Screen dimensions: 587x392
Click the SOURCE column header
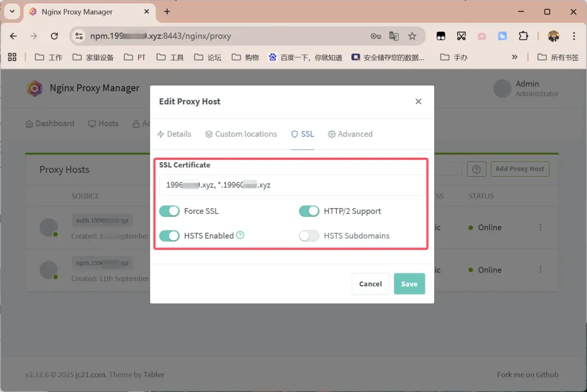pyautogui.click(x=85, y=196)
